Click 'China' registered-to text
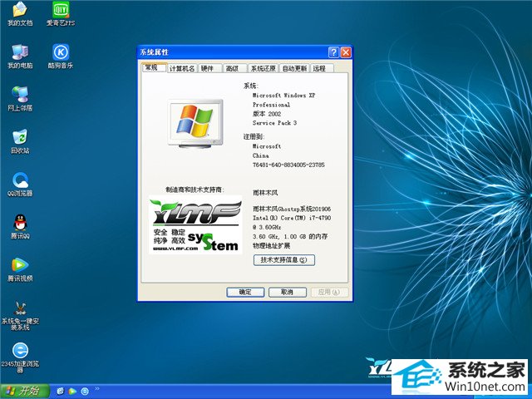Viewport: 532px width, 399px height. pos(260,155)
